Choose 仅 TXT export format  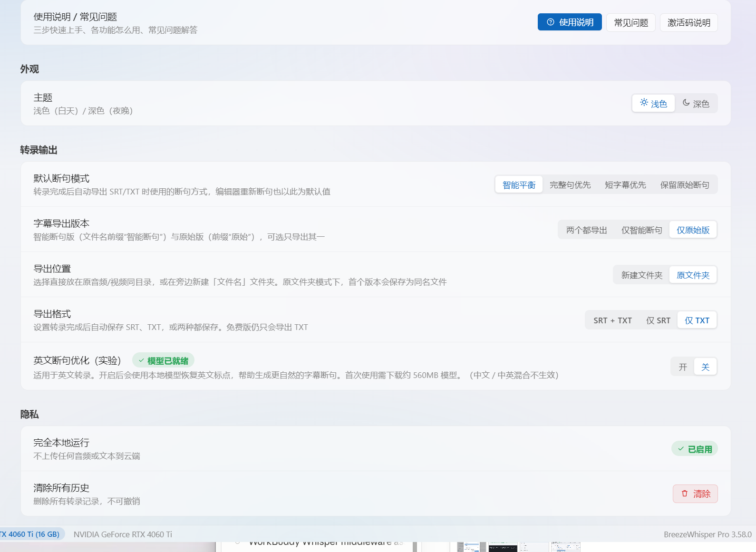[x=697, y=320]
